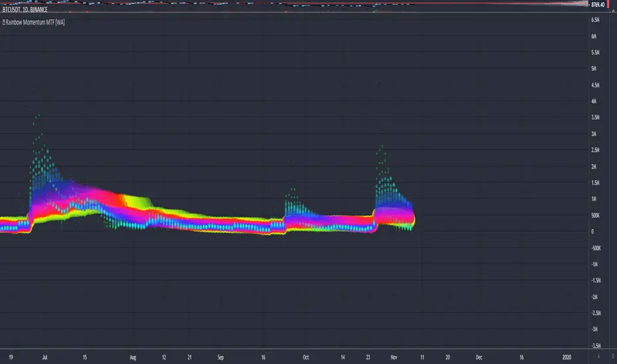Click the 8769.40 current price label
The height and width of the screenshot is (364, 617).
click(x=598, y=5)
